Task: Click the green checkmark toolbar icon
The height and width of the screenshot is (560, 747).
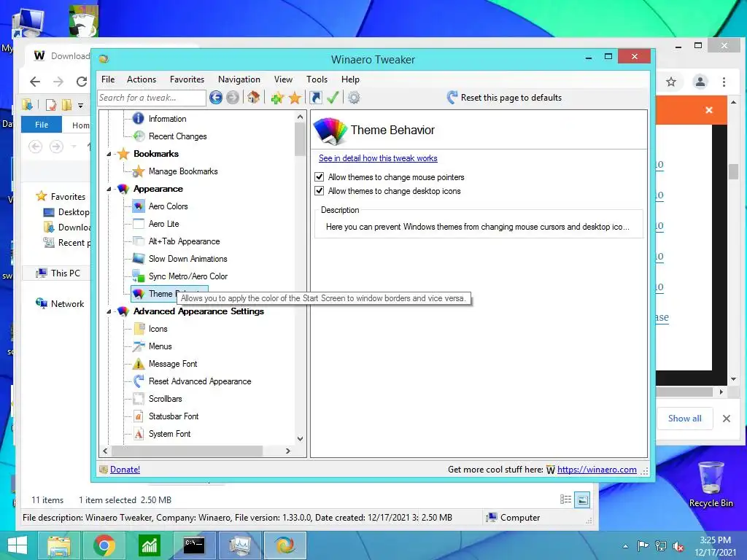Action: 333,98
